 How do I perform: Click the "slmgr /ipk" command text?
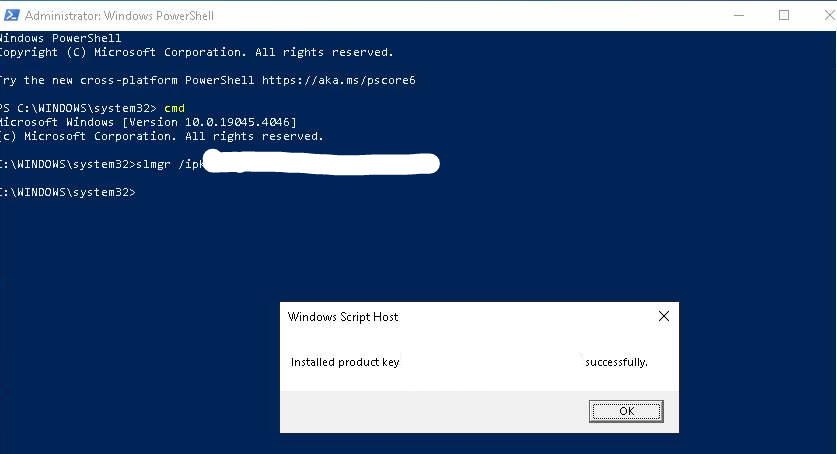[x=169, y=163]
